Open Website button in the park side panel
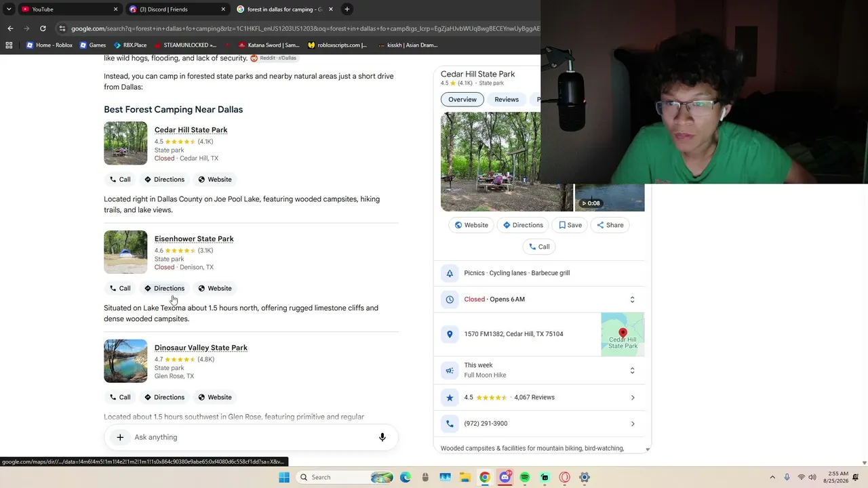868x488 pixels. tap(471, 225)
